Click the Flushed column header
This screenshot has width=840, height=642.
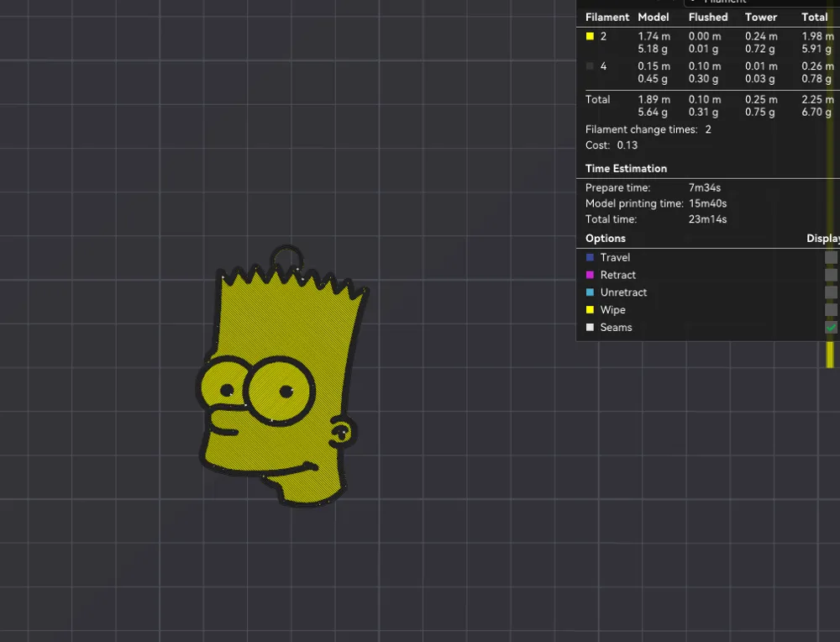coord(707,17)
